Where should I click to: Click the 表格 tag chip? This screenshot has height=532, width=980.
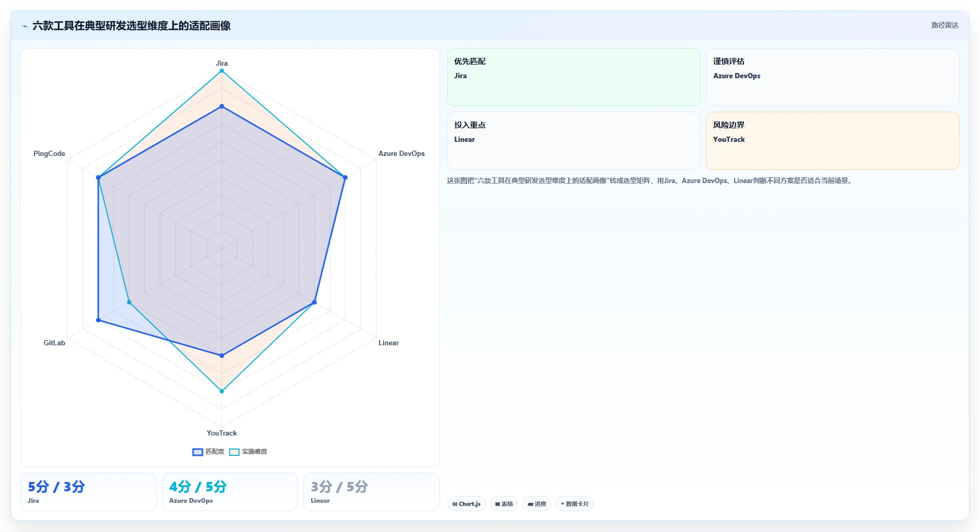[x=504, y=504]
